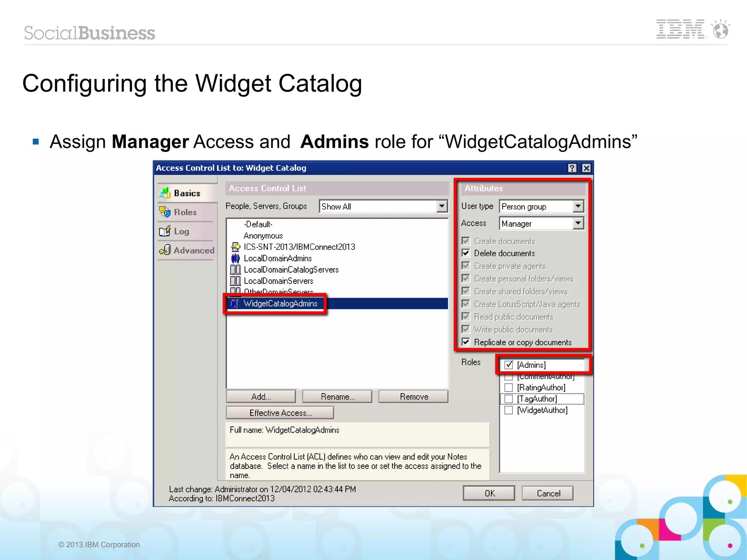Click the LocalDomainServers entry icon
Viewport: 747px width, 560px height.
pyautogui.click(x=236, y=281)
